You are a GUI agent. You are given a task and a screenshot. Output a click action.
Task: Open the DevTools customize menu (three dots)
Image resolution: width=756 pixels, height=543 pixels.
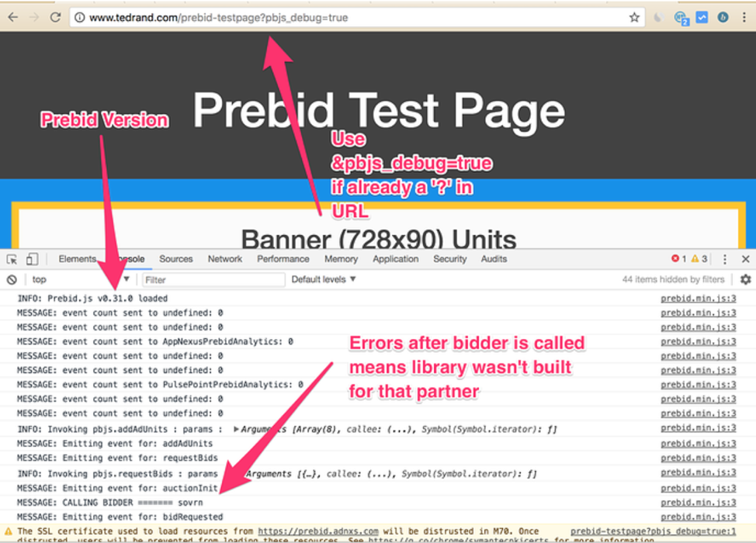coord(725,259)
